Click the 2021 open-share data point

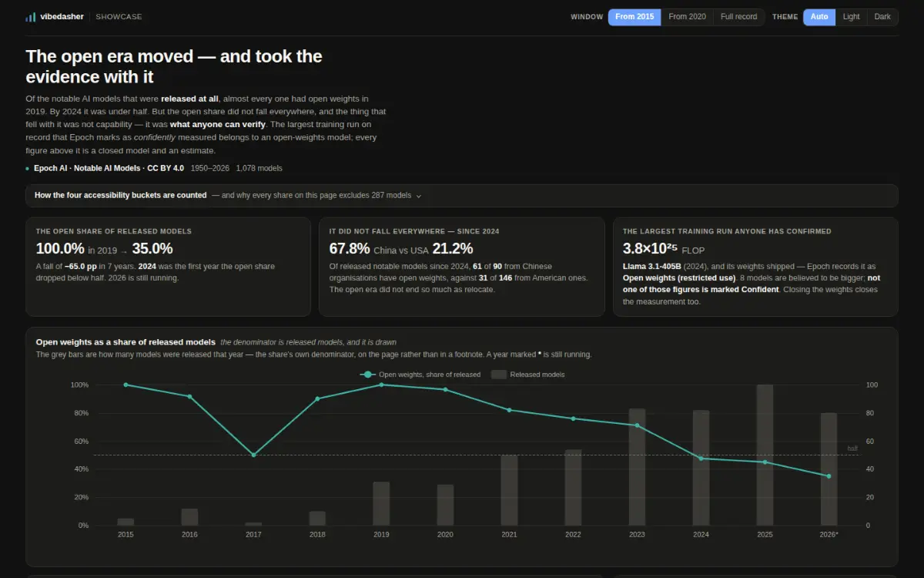pyautogui.click(x=509, y=410)
